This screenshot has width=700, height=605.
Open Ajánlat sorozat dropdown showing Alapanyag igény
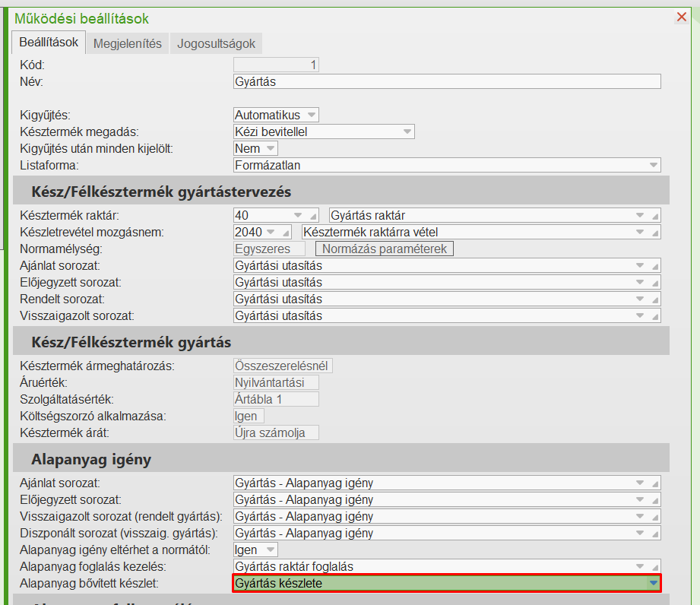(x=640, y=483)
